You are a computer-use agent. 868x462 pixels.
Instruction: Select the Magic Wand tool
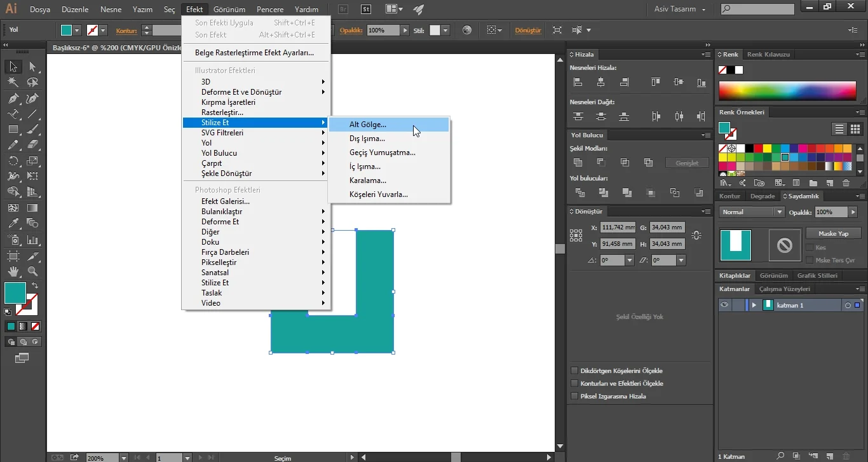13,83
